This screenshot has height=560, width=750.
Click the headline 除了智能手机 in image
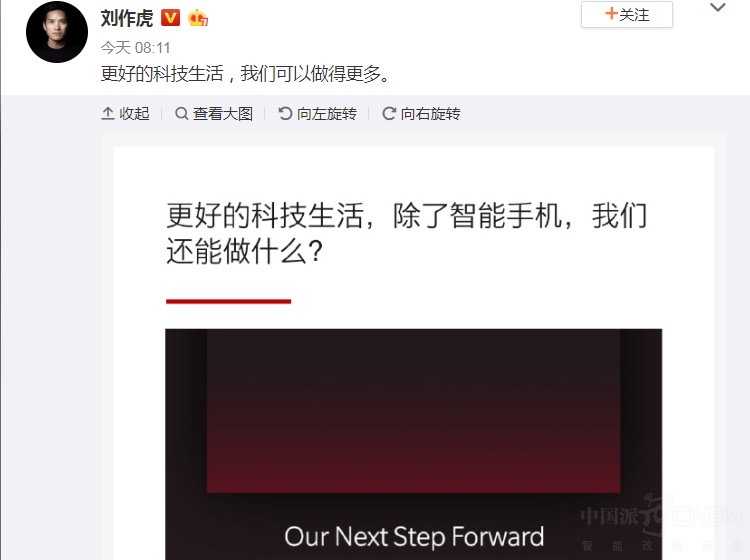click(477, 216)
